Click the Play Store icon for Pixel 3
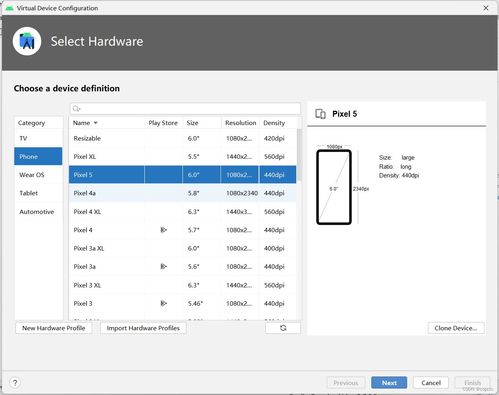 click(x=163, y=303)
